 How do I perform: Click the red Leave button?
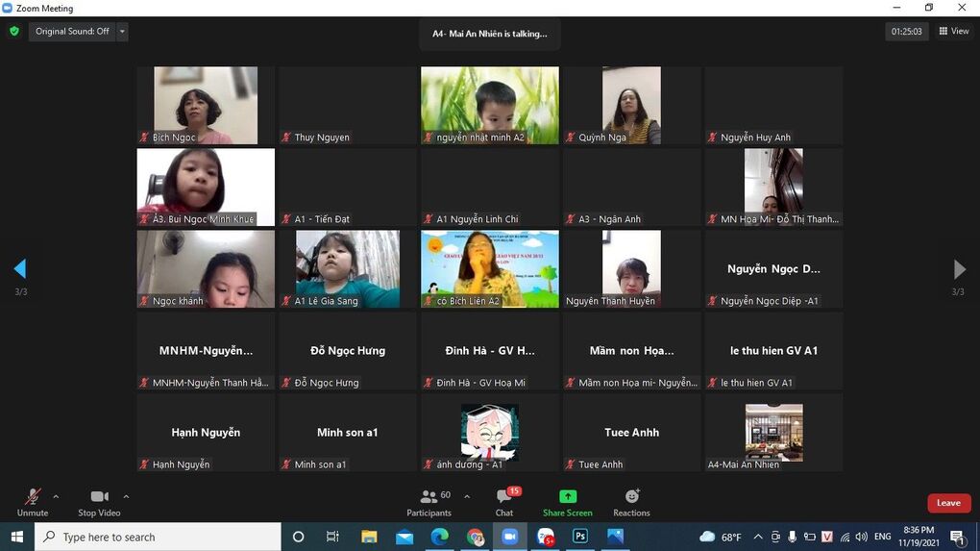tap(948, 503)
